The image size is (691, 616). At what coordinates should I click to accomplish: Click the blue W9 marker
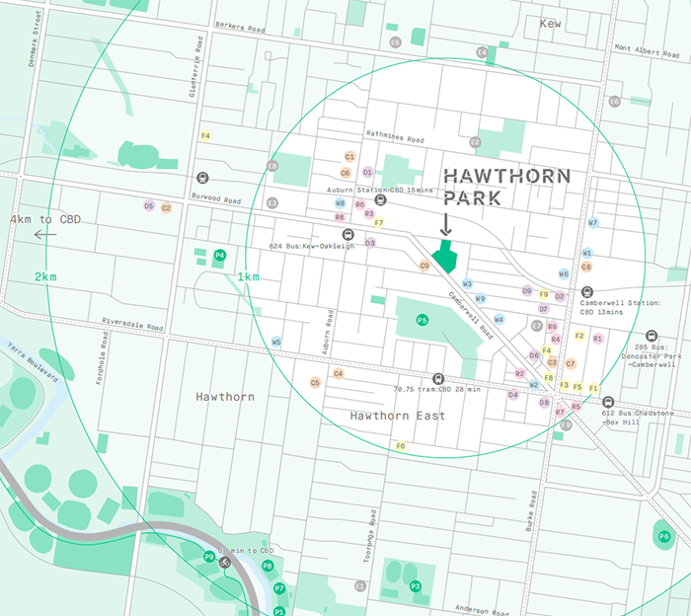tap(481, 298)
